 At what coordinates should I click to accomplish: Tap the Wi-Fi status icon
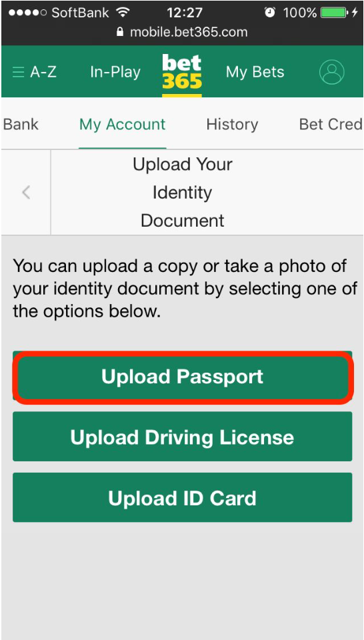pos(123,13)
